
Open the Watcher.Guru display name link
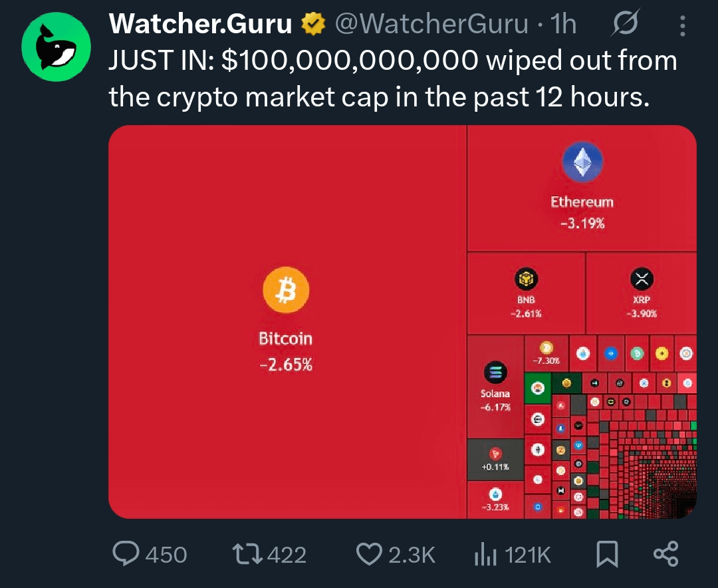tap(200, 25)
